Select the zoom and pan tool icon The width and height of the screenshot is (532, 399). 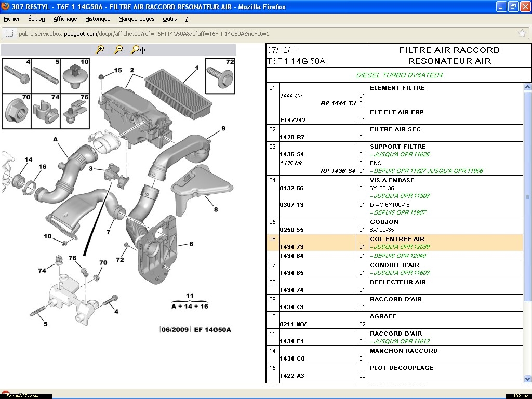point(138,49)
